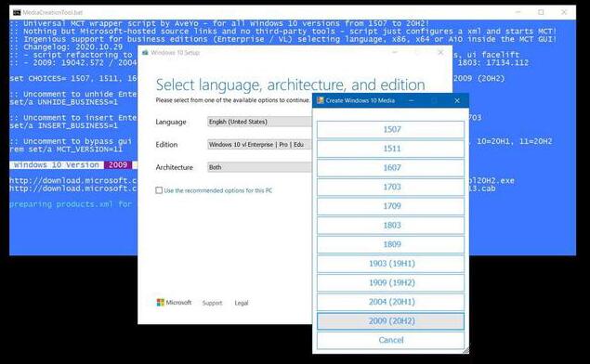This screenshot has height=364, width=590.
Task: Click the MediaCreationTool.bat console window icon
Action: click(x=17, y=12)
